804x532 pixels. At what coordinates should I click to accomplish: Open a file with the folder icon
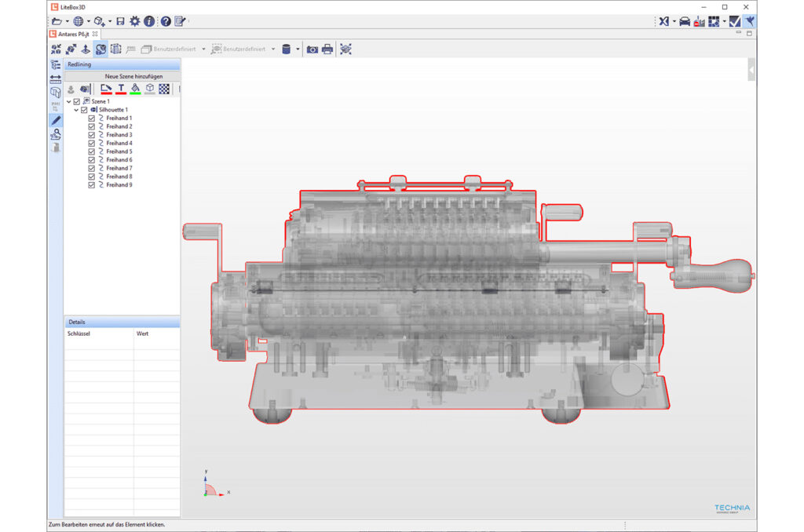[57, 21]
